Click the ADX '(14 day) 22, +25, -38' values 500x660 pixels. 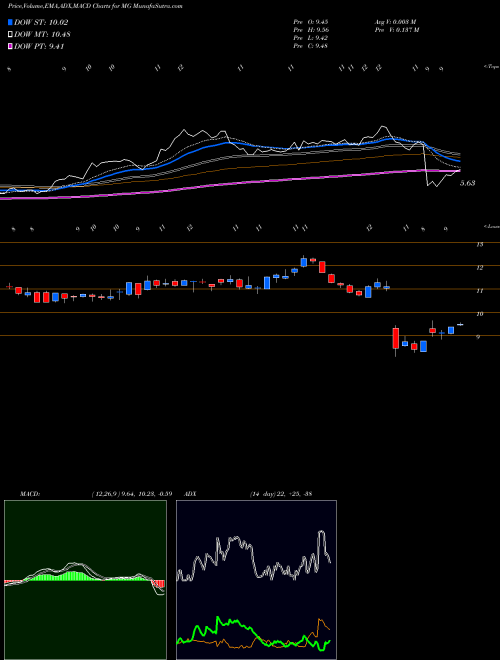click(x=281, y=494)
